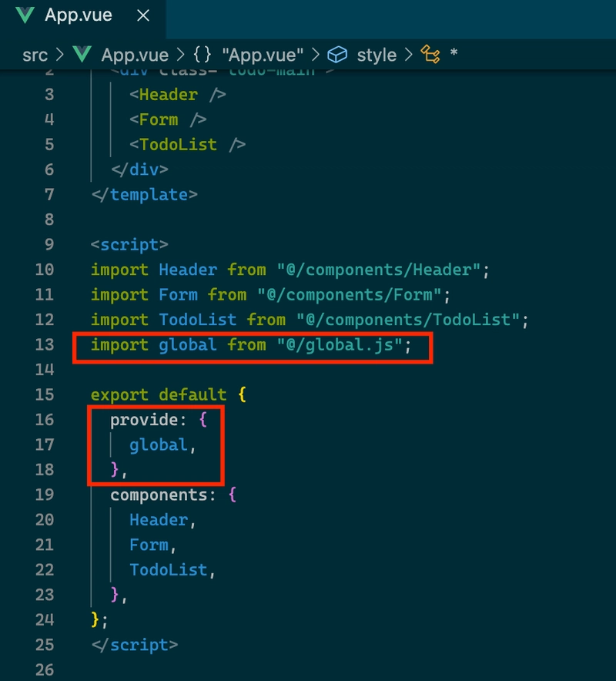Click the "@/components/TodoList" import path
Viewport: 616px width, 681px height.
pyautogui.click(x=409, y=320)
